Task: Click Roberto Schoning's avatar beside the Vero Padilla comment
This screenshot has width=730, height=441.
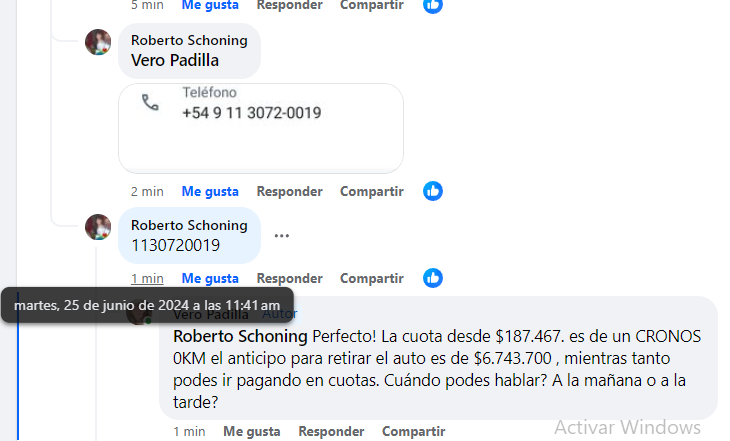Action: (x=98, y=42)
